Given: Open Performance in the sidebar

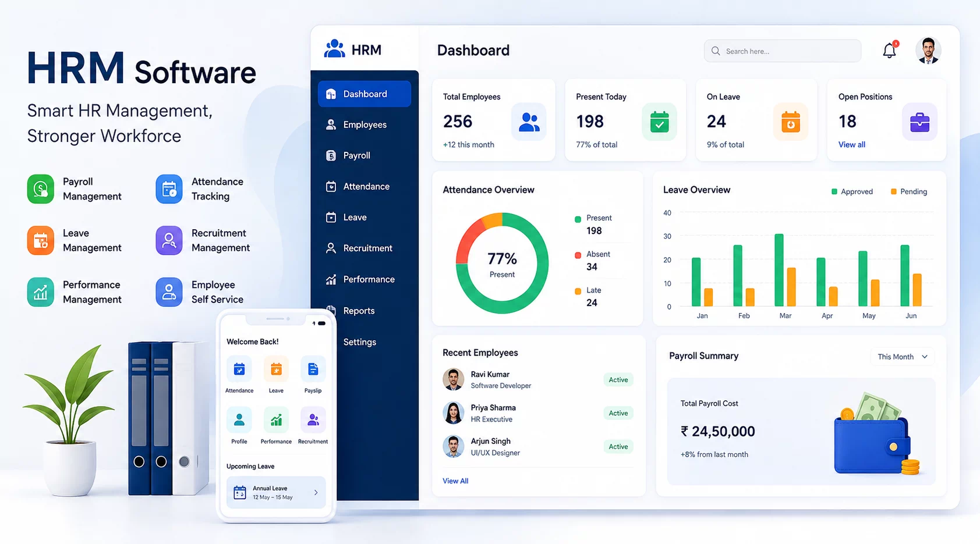Looking at the screenshot, I should click(x=365, y=279).
